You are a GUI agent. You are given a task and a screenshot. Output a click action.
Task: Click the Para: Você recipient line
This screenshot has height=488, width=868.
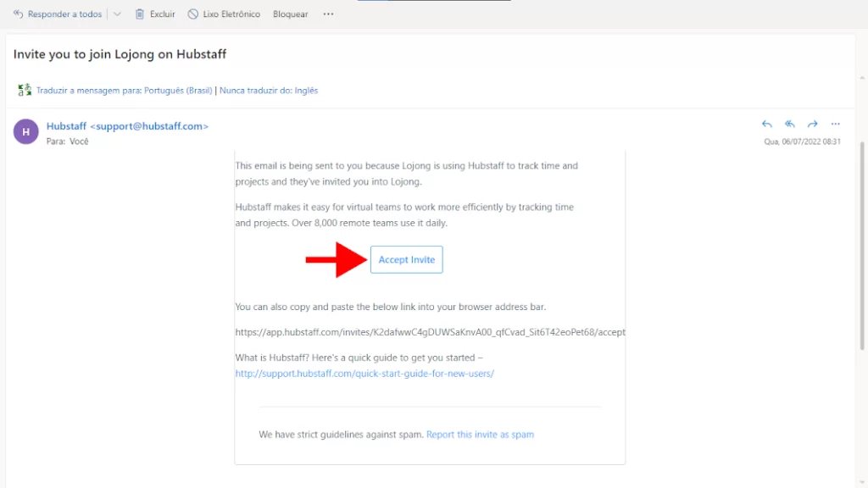[x=68, y=141]
